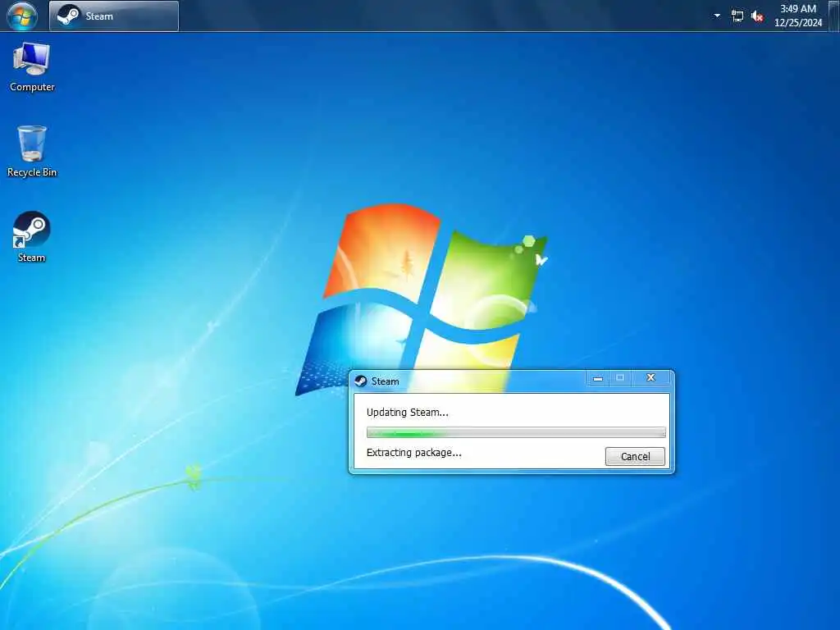Viewport: 840px width, 630px height.
Task: Minimize the Steam update dialog
Action: click(597, 377)
